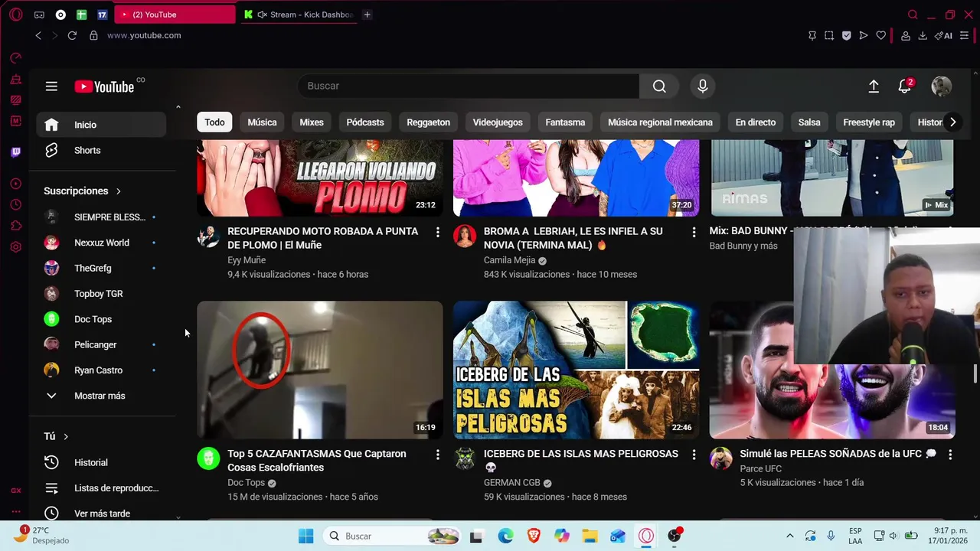Open a new browser tab
This screenshot has width=980, height=551.
coord(367,15)
